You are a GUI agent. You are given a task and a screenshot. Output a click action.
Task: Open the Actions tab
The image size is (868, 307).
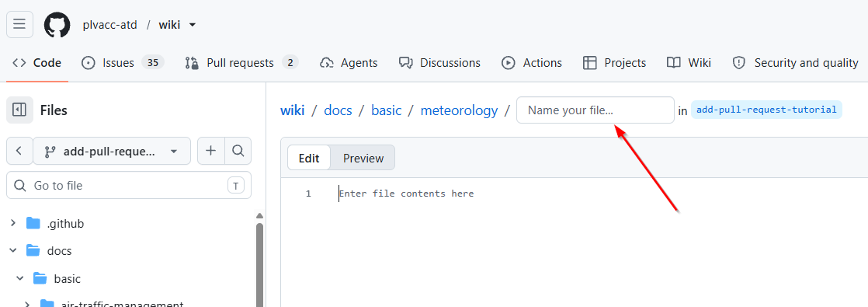[531, 63]
